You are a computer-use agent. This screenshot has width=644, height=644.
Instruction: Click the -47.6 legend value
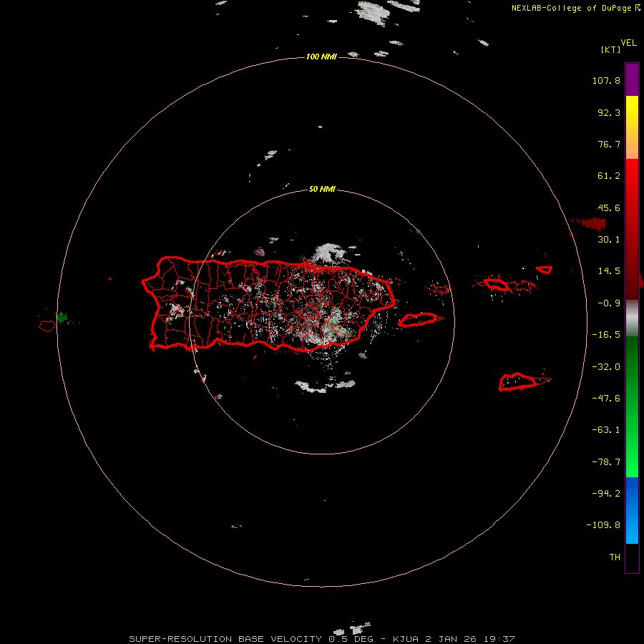606,399
